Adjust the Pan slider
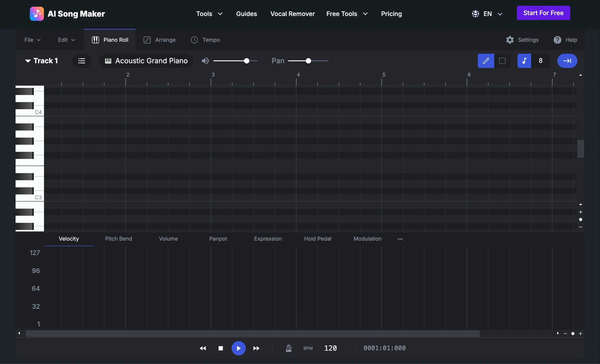Image resolution: width=600 pixels, height=364 pixels. pyautogui.click(x=308, y=61)
